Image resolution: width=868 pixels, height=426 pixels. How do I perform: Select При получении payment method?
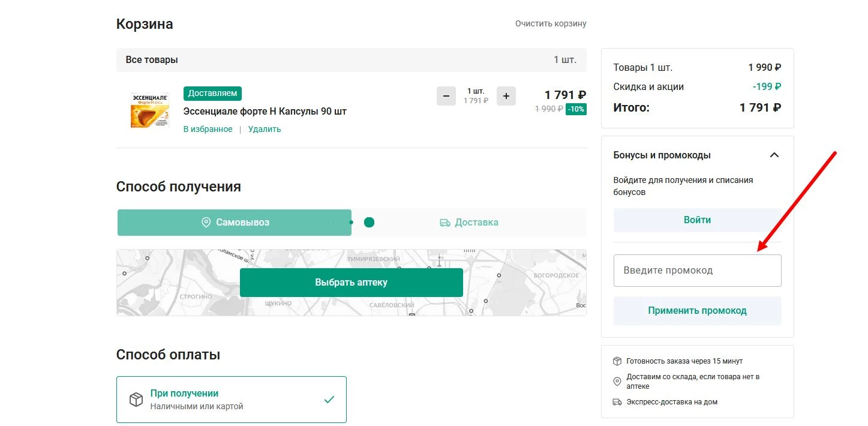[x=231, y=400]
